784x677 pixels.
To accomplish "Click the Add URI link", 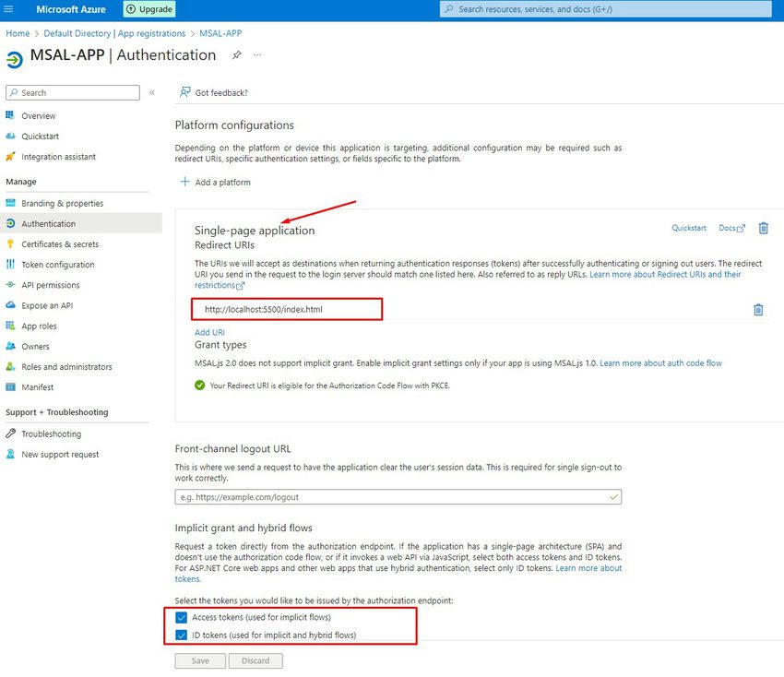I will (x=209, y=332).
